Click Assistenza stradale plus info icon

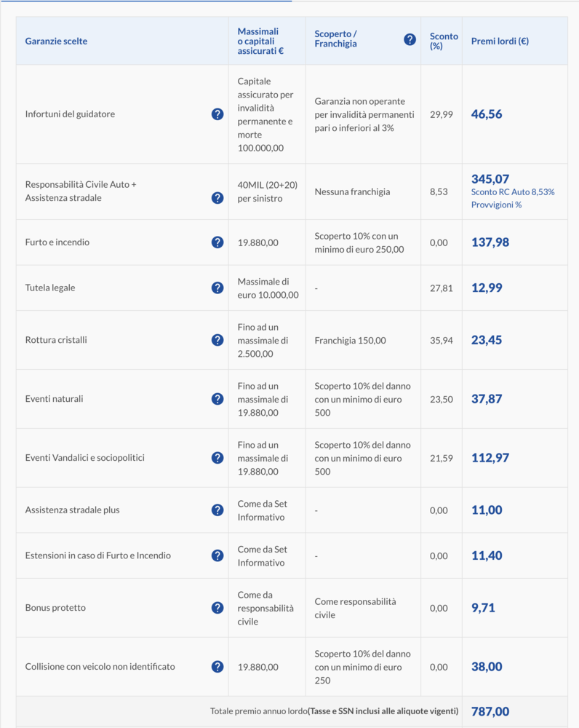click(x=217, y=510)
